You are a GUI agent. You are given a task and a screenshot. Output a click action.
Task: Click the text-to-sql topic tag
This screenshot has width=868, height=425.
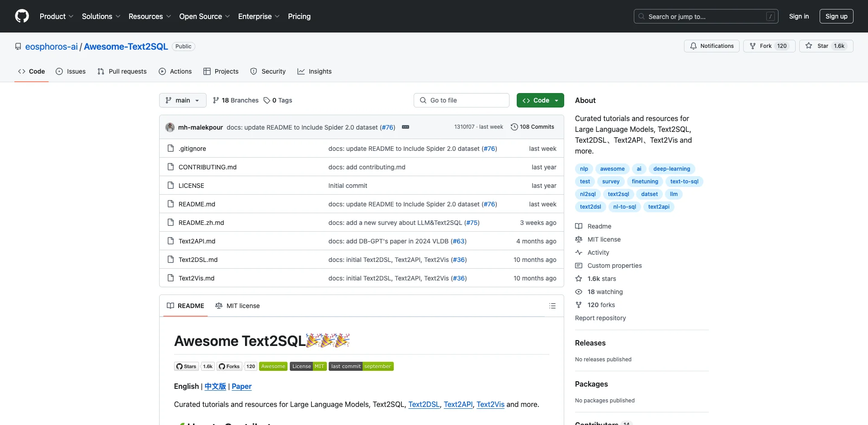[x=684, y=182]
